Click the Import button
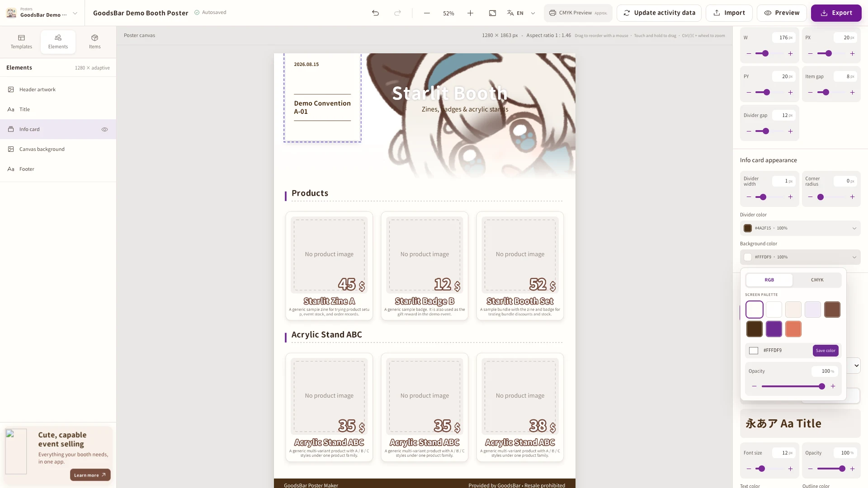The height and width of the screenshot is (488, 868). [729, 13]
